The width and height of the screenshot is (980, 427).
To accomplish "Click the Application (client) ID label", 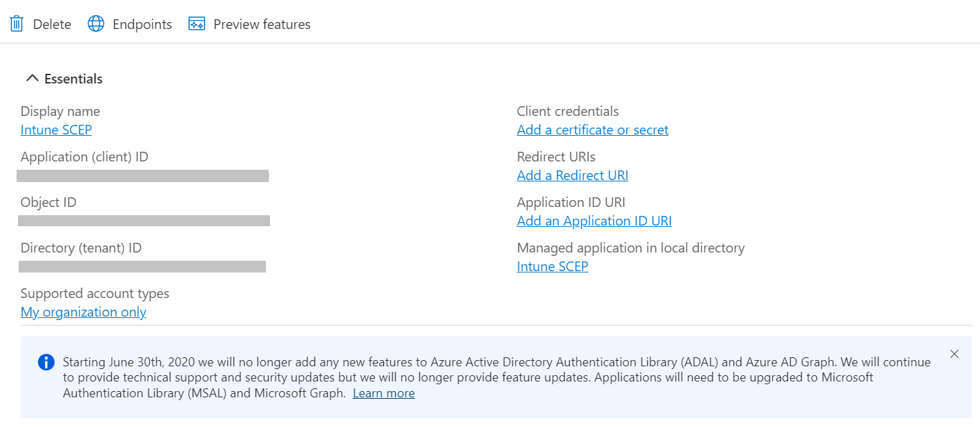I will click(84, 157).
